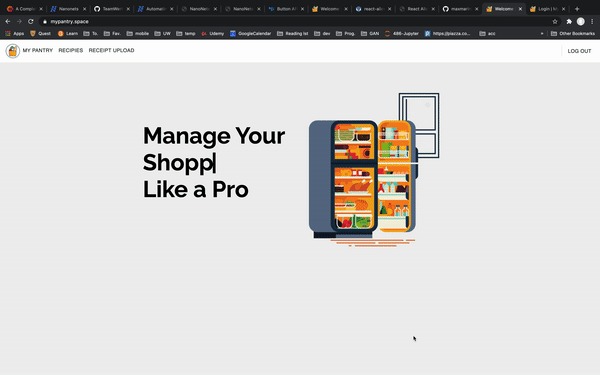Open the Apps bookmark shortcut

pos(15,34)
